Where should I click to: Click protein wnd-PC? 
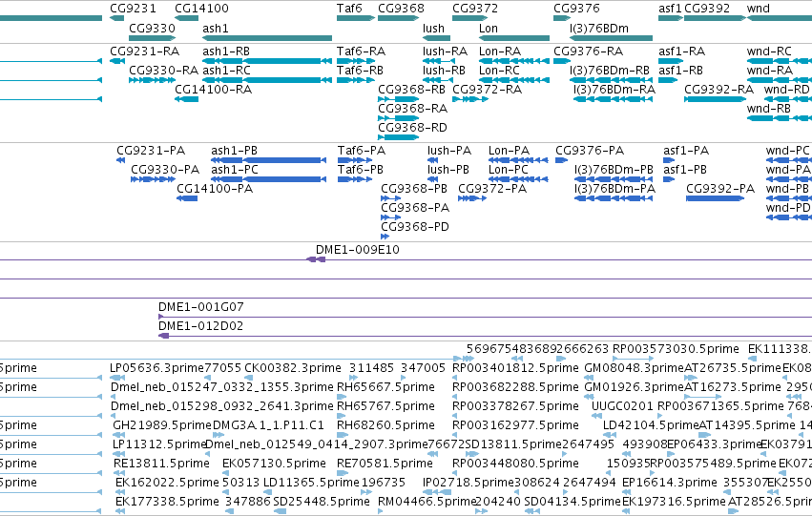point(787,151)
